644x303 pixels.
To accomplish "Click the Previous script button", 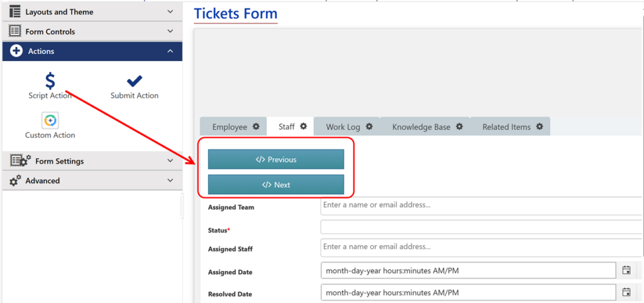I will [276, 159].
